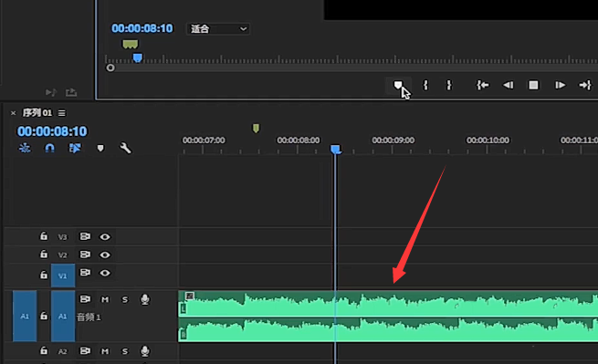This screenshot has height=364, width=598.
Task: Solo audio track A1
Action: click(x=125, y=299)
